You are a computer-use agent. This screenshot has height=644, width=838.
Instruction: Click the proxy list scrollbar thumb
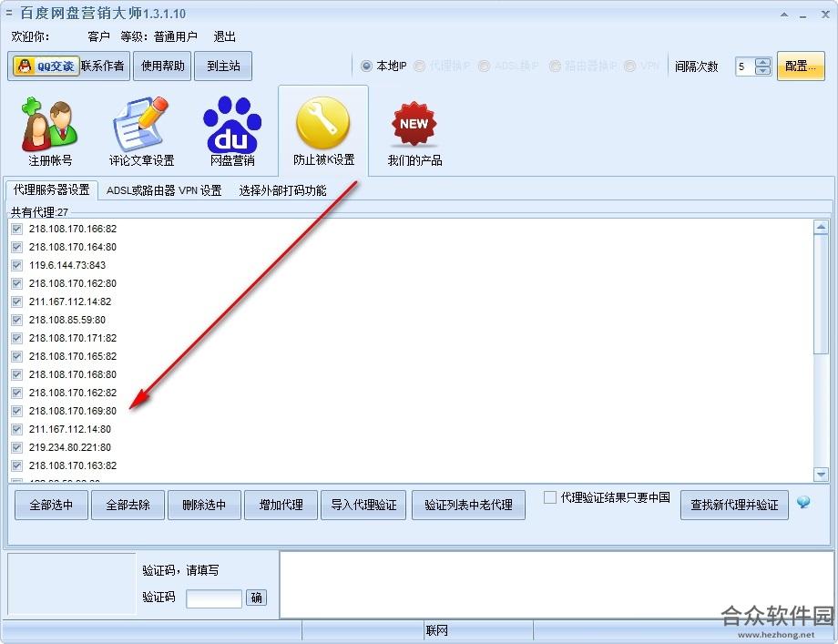pyautogui.click(x=821, y=294)
